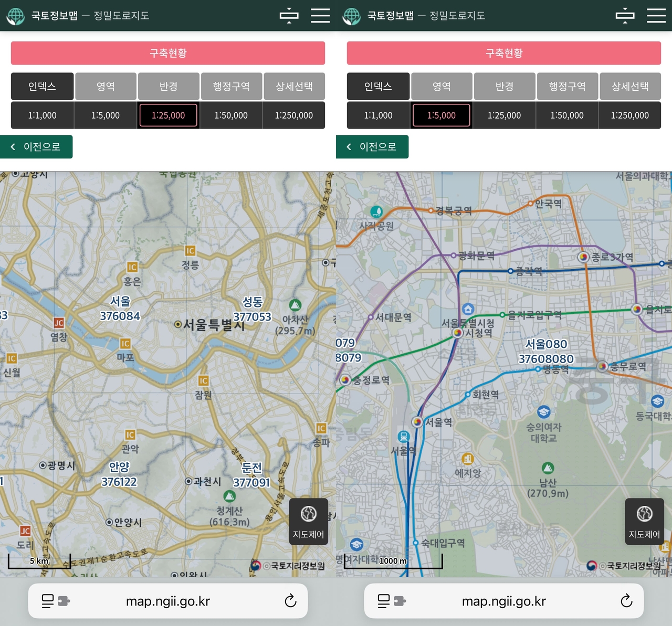Click 청계산 mountain icon on left map
Screen dimensions: 672x626
pyautogui.click(x=229, y=496)
